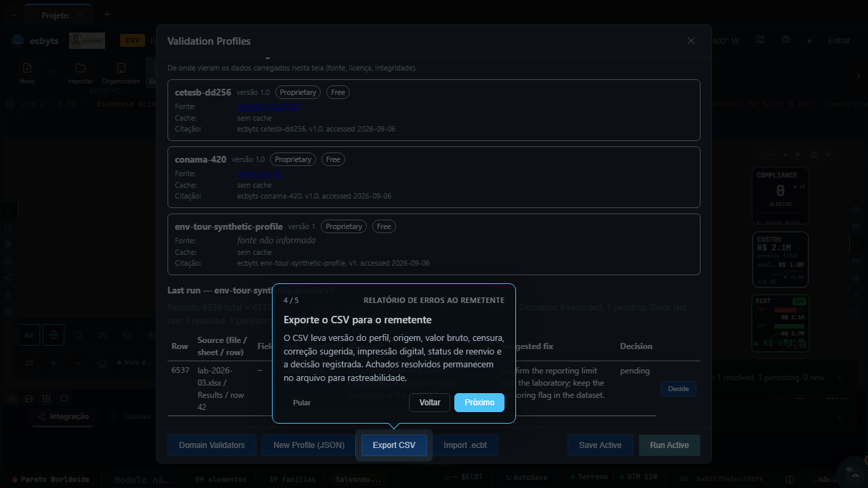Open the Vista d... view dropdown

(x=135, y=363)
